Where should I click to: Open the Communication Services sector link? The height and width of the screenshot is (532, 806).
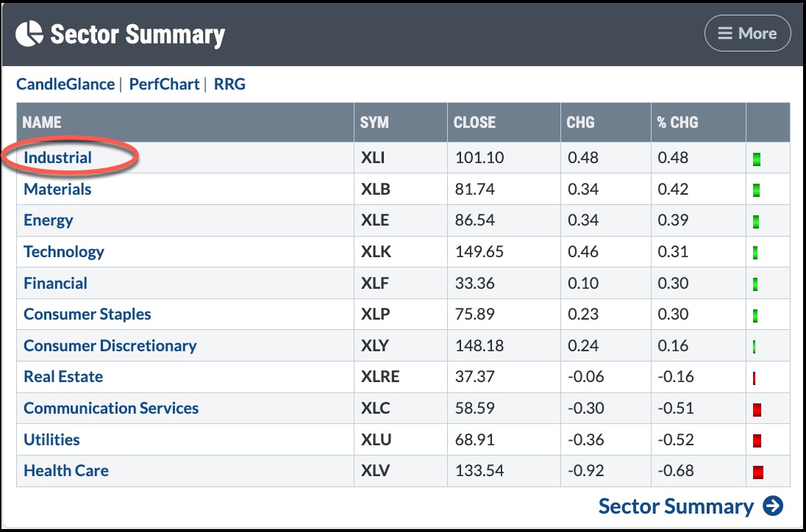[x=111, y=409]
